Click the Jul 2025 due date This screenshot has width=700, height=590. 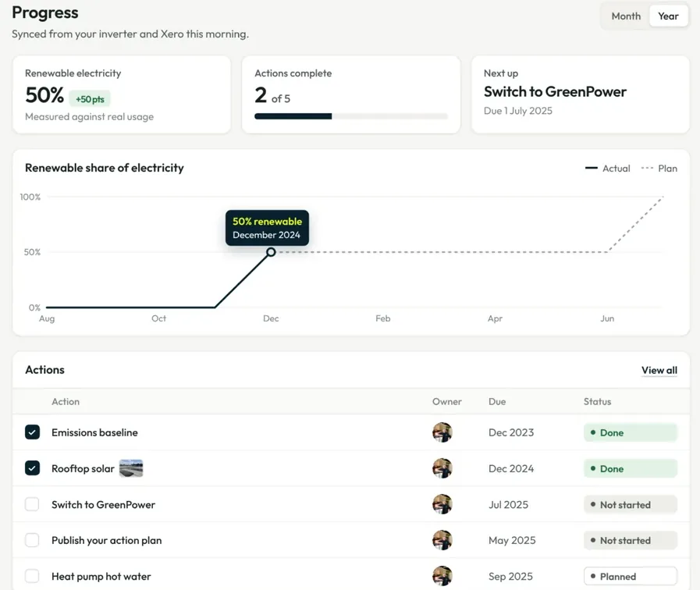point(509,505)
